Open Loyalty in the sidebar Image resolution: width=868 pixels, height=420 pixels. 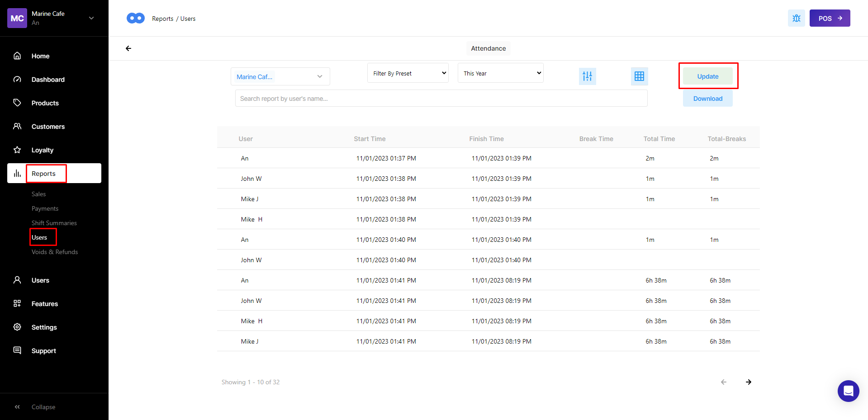coord(43,150)
